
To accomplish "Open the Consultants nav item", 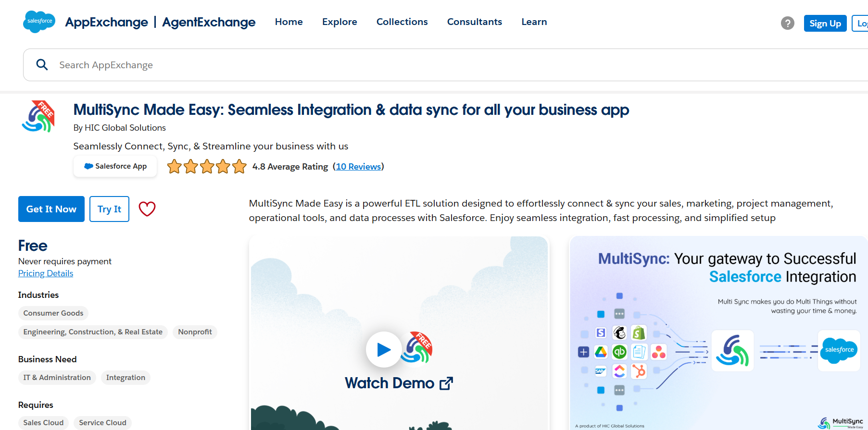I will [475, 22].
